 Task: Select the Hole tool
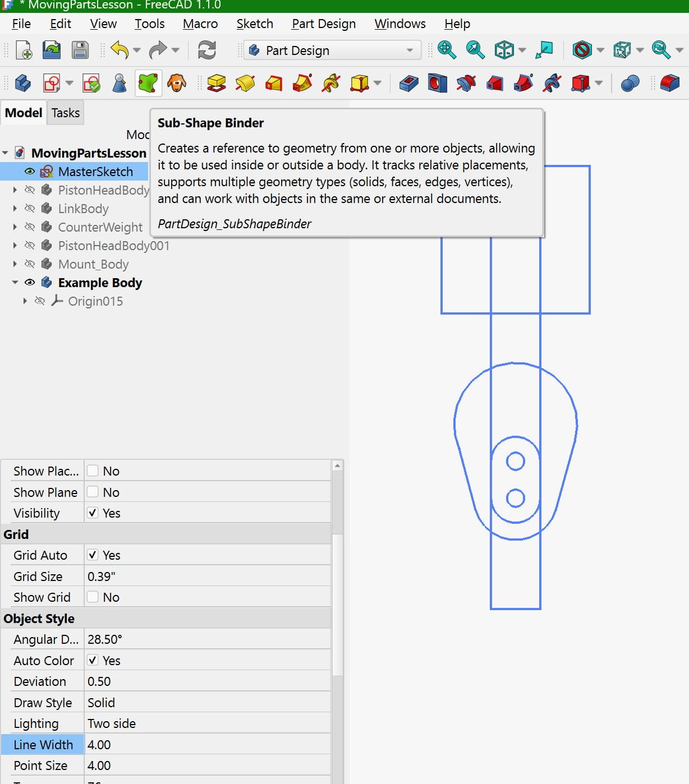[437, 84]
